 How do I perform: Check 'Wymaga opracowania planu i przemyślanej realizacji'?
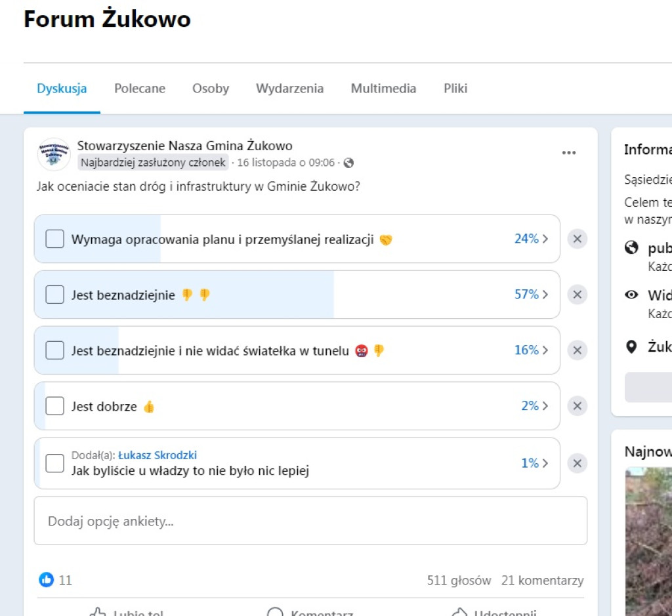click(55, 239)
